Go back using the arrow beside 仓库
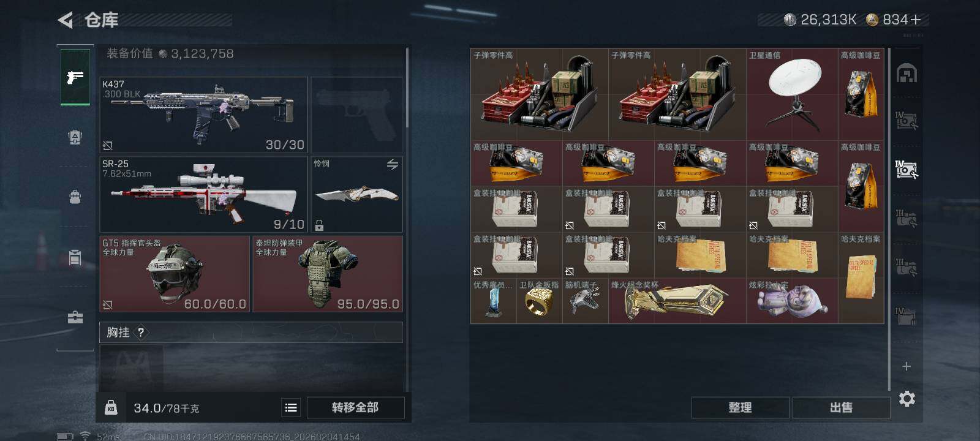This screenshot has width=980, height=441. pyautogui.click(x=65, y=20)
